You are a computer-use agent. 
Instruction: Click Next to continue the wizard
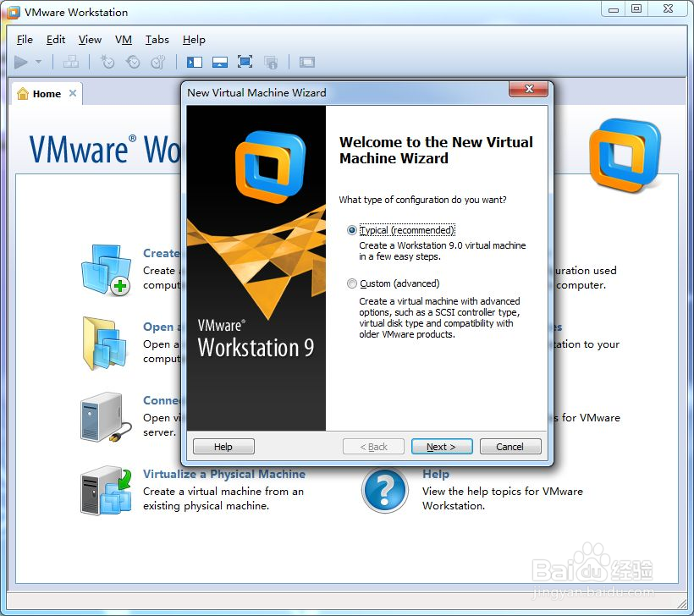442,447
